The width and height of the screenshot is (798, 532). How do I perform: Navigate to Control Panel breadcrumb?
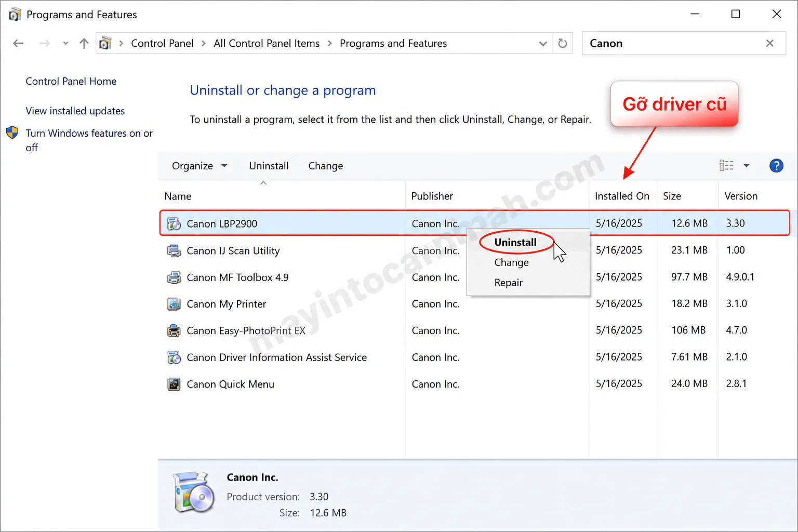coord(162,43)
